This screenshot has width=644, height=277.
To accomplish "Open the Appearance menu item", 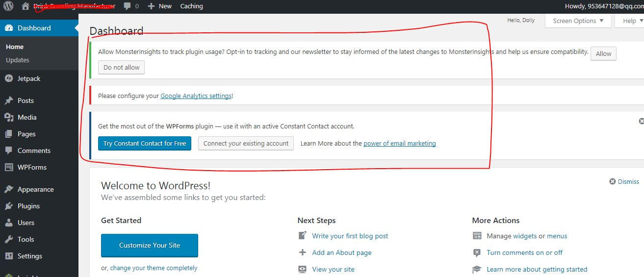I will [x=39, y=189].
